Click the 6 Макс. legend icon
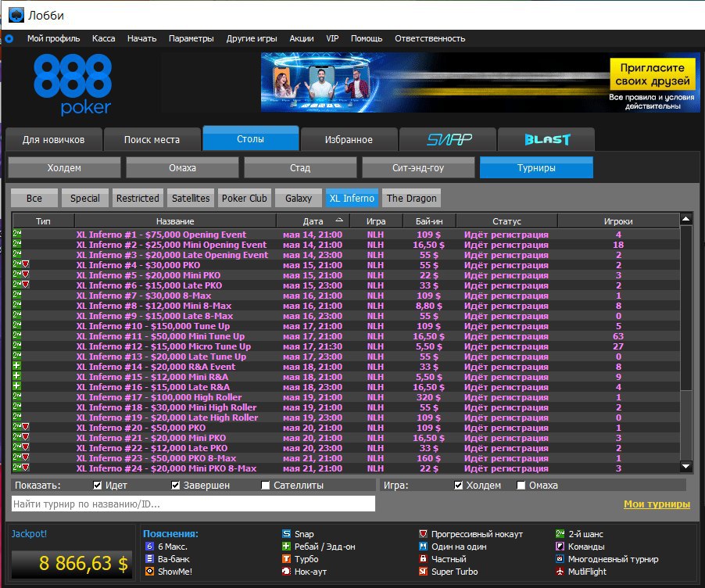This screenshot has height=588, width=705. (150, 546)
